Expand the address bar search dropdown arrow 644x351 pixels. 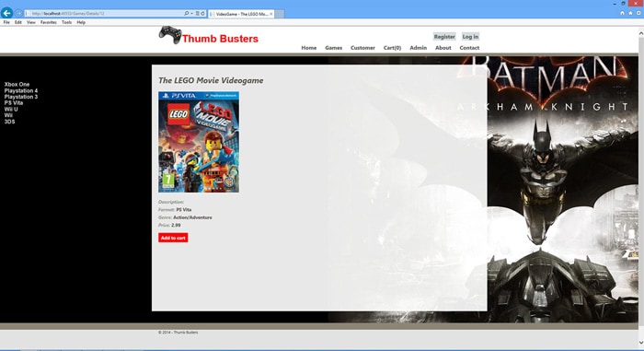tap(191, 14)
